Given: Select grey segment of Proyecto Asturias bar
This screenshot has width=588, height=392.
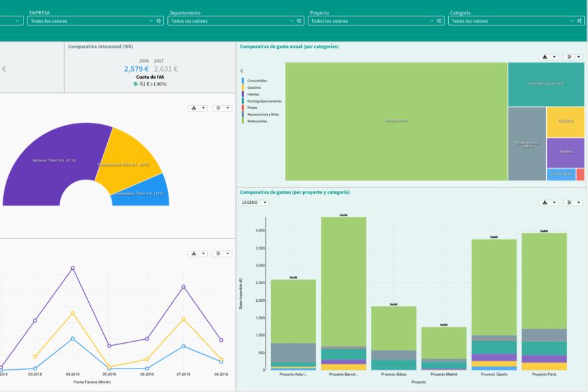Looking at the screenshot, I should [293, 353].
